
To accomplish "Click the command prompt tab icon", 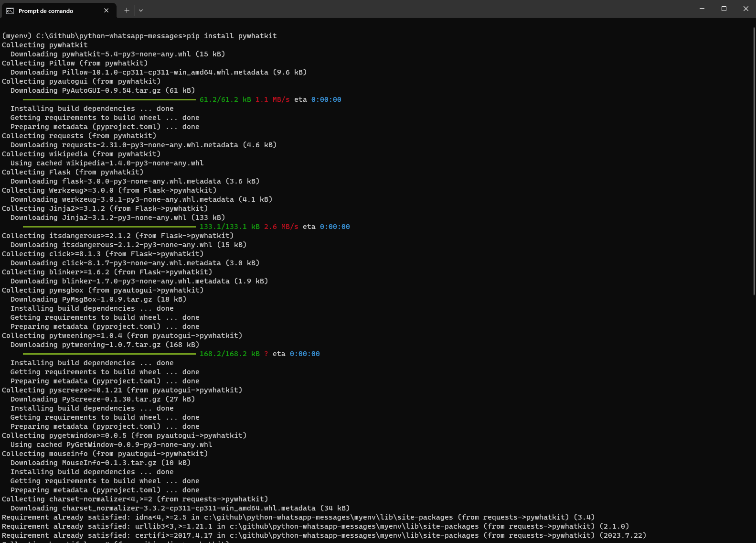I will (10, 11).
